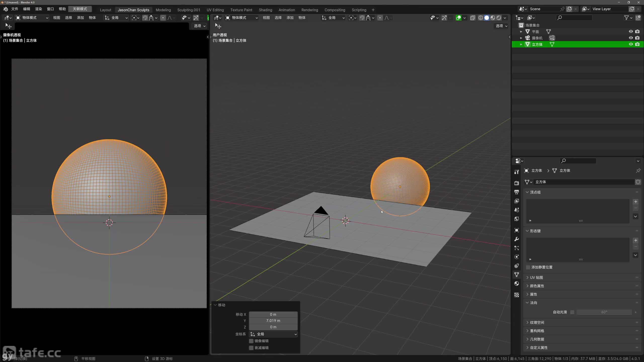Add a new shape key with plus

[635, 241]
